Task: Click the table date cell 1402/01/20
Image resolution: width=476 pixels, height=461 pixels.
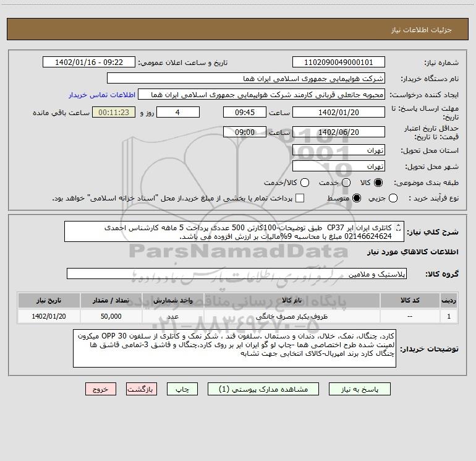Action: [49, 316]
